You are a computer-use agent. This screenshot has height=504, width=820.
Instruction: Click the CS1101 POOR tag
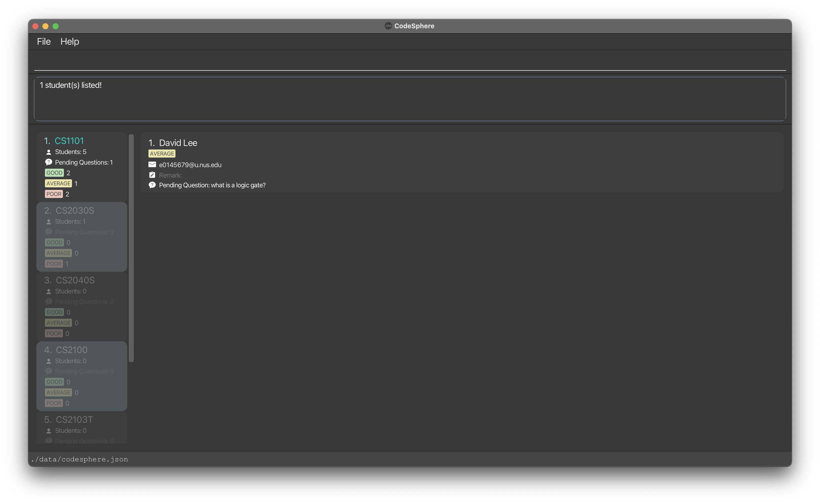[x=54, y=194]
